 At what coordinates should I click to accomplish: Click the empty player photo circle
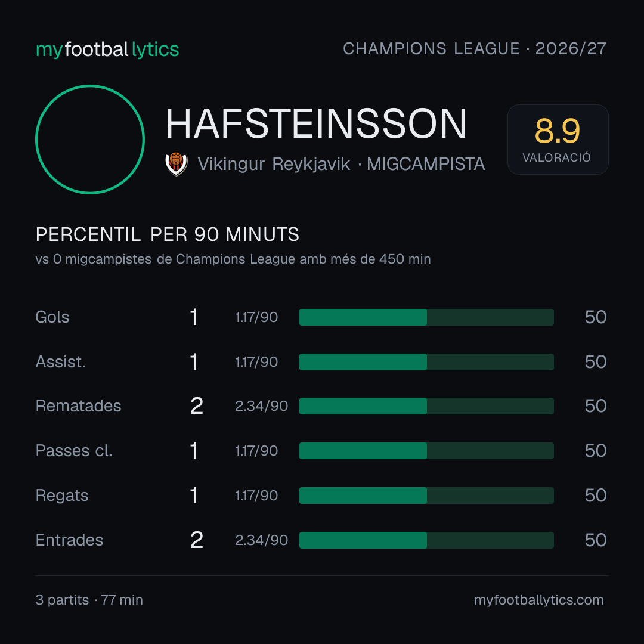pyautogui.click(x=90, y=140)
